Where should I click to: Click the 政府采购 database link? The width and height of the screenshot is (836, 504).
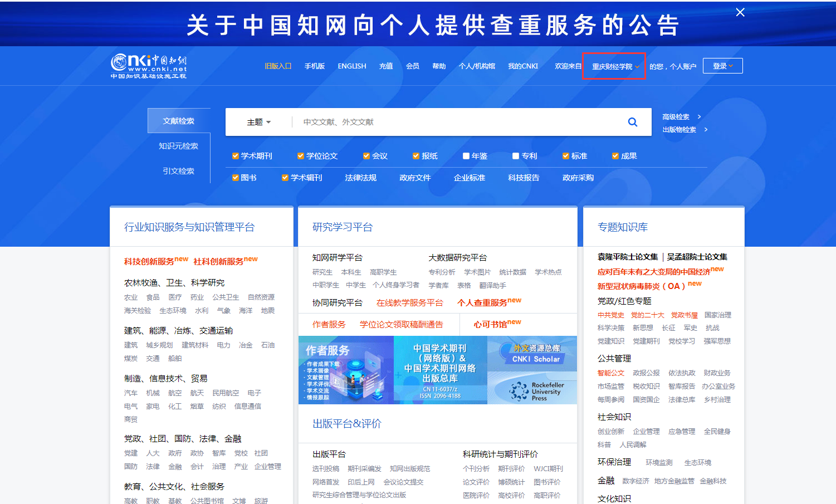point(578,178)
